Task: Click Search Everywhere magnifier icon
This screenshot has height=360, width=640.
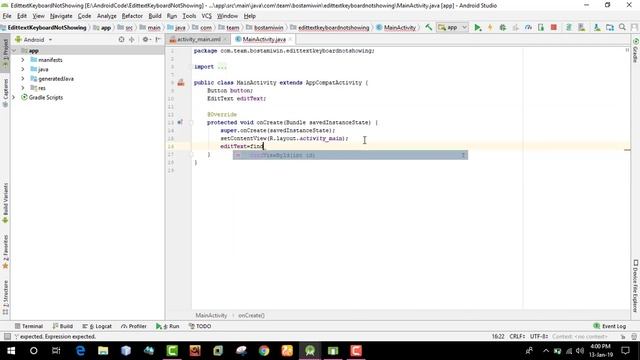Action: (622, 27)
